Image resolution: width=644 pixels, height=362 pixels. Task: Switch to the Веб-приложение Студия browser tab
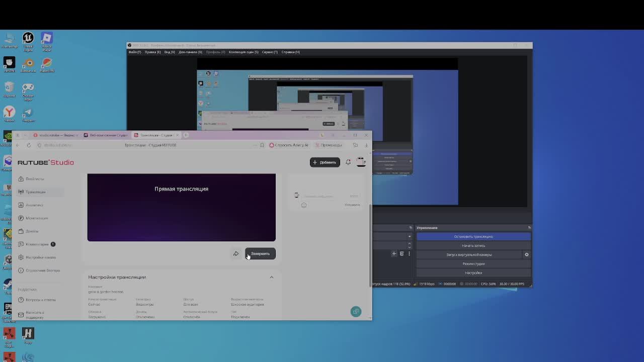point(106,135)
